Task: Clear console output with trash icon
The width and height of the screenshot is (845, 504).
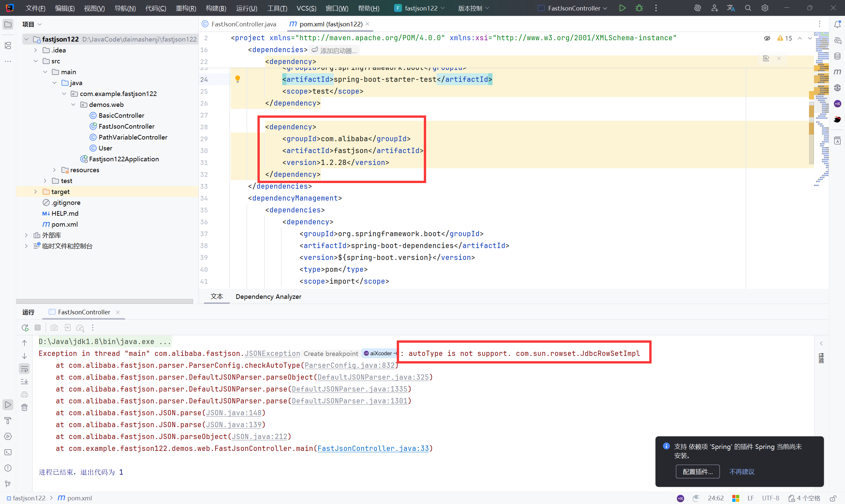Action: [x=24, y=407]
